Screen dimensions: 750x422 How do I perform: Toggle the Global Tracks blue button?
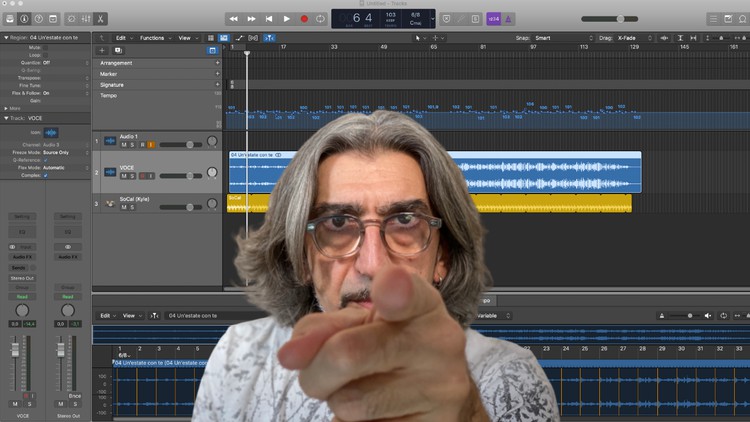click(x=212, y=50)
